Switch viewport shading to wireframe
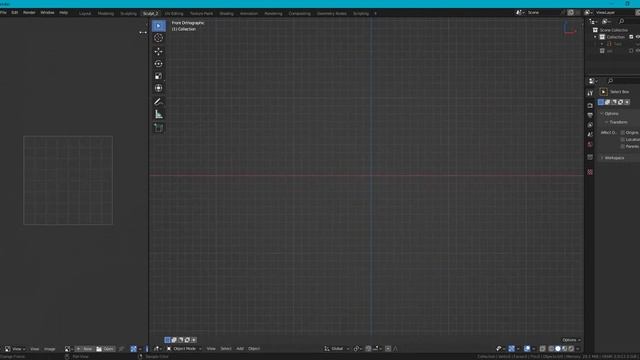This screenshot has height=360, width=640. point(551,349)
